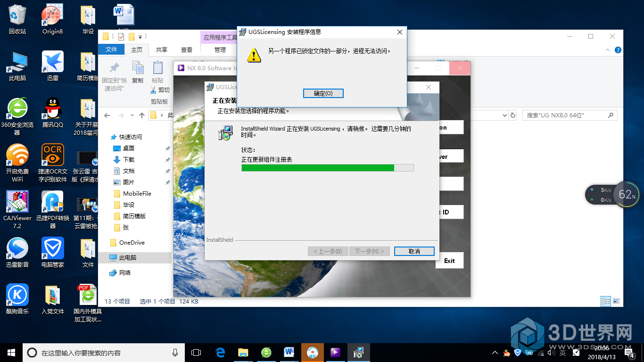Switch to the 管理 ribbon tab
Screen dimensions: 644x362
coord(220,49)
